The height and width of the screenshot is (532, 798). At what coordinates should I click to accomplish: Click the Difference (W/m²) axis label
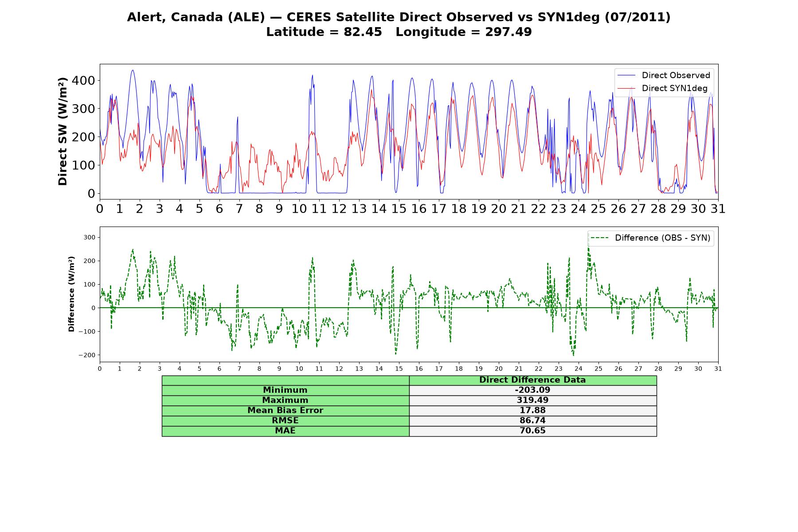point(71,294)
